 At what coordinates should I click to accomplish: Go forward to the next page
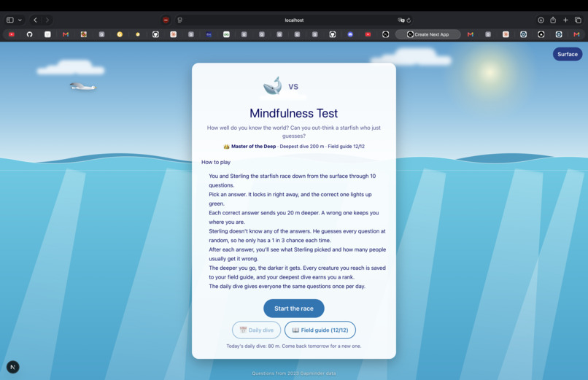(47, 20)
